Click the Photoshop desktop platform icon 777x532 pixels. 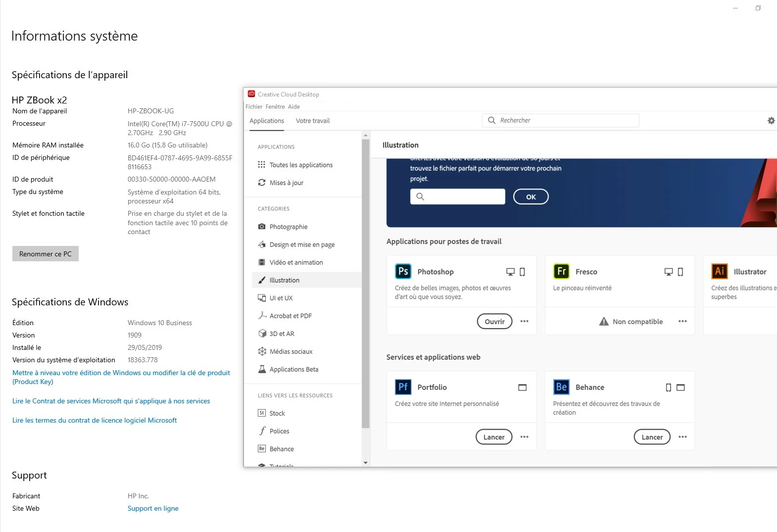[510, 272]
